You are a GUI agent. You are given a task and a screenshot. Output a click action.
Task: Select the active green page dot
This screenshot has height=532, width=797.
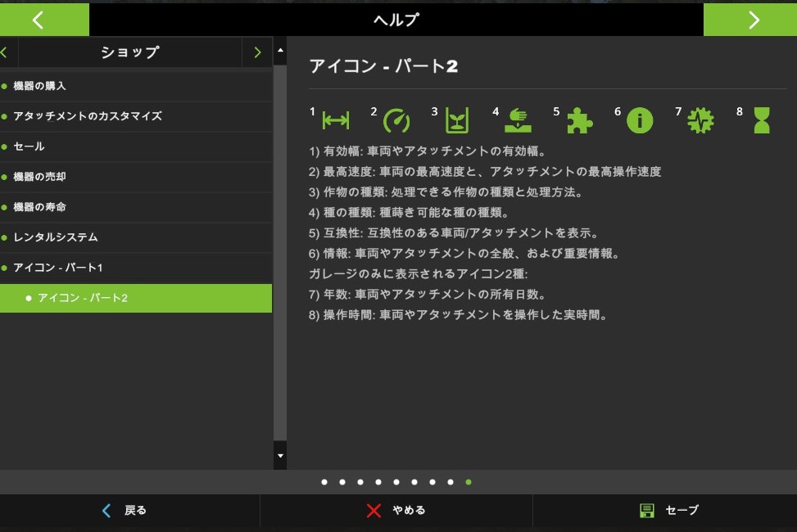(469, 482)
